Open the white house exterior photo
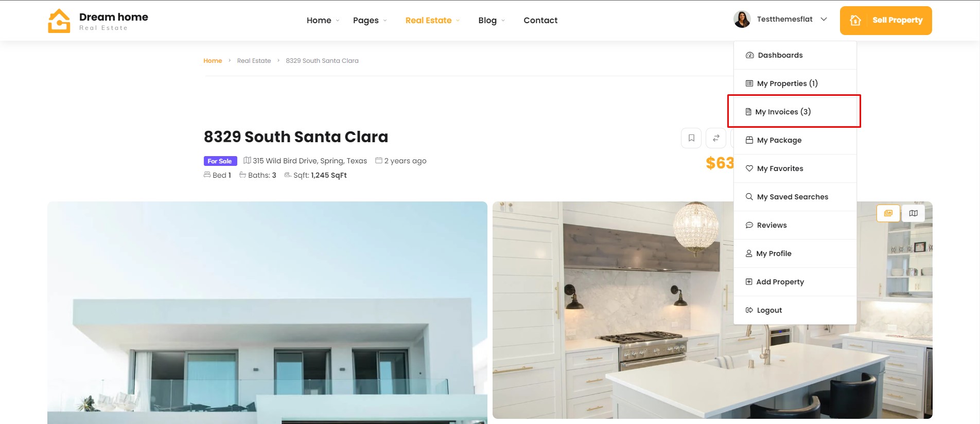Image resolution: width=980 pixels, height=424 pixels. 267,313
